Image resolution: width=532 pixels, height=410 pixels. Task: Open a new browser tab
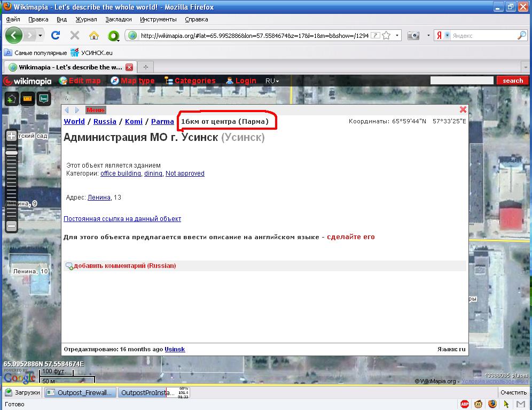(x=145, y=67)
